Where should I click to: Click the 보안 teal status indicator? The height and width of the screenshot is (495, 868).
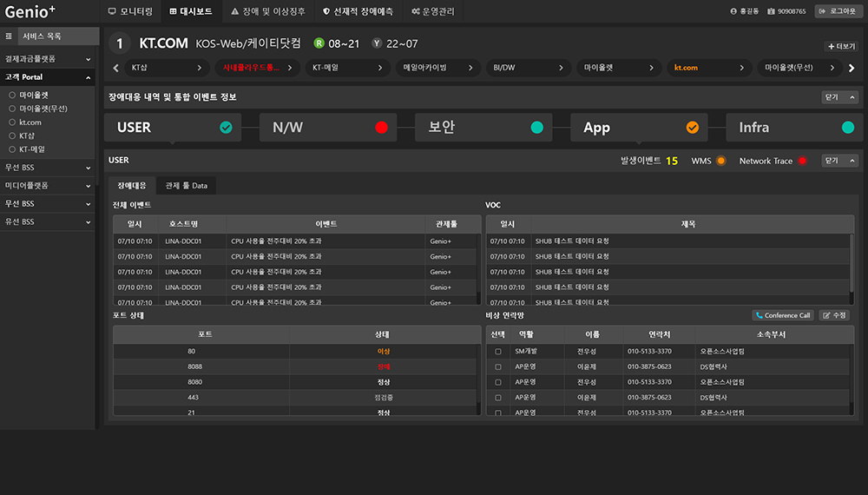(x=537, y=128)
